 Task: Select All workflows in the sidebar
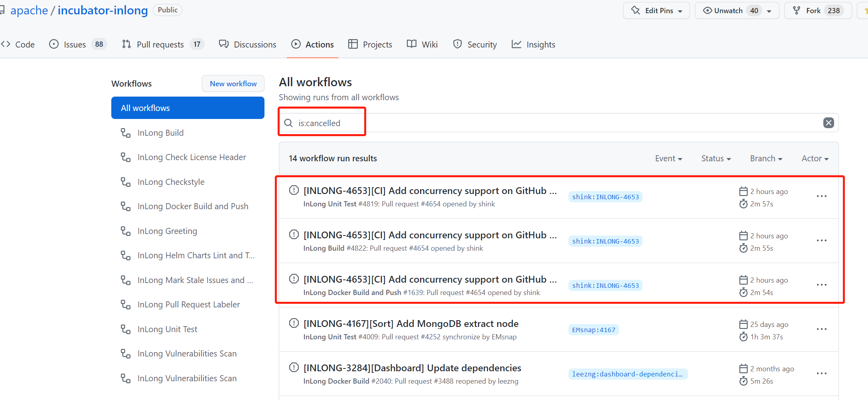[188, 108]
